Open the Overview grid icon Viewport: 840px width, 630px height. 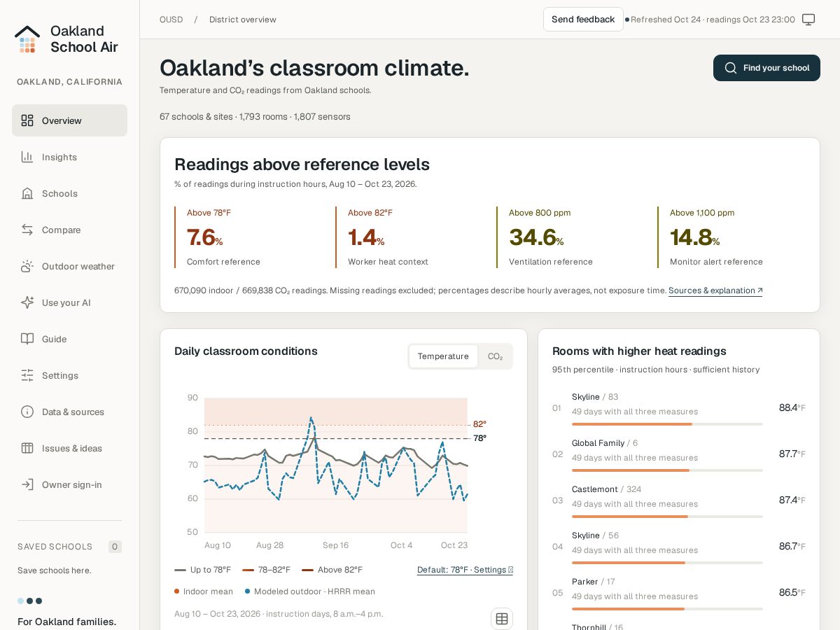click(x=27, y=120)
